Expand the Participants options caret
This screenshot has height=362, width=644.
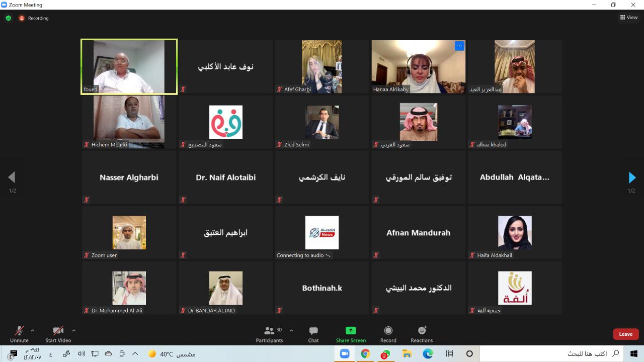coord(291,330)
